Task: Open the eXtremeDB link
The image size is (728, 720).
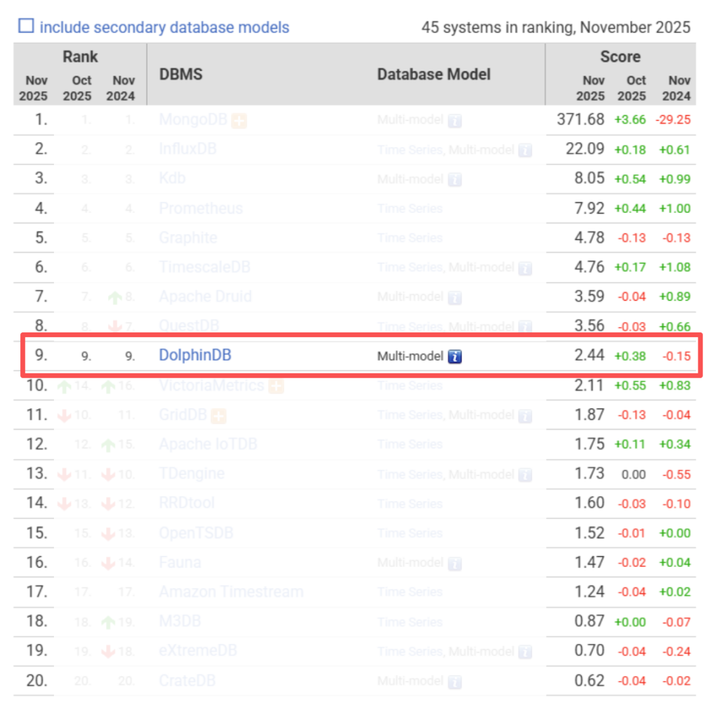Action: click(198, 651)
